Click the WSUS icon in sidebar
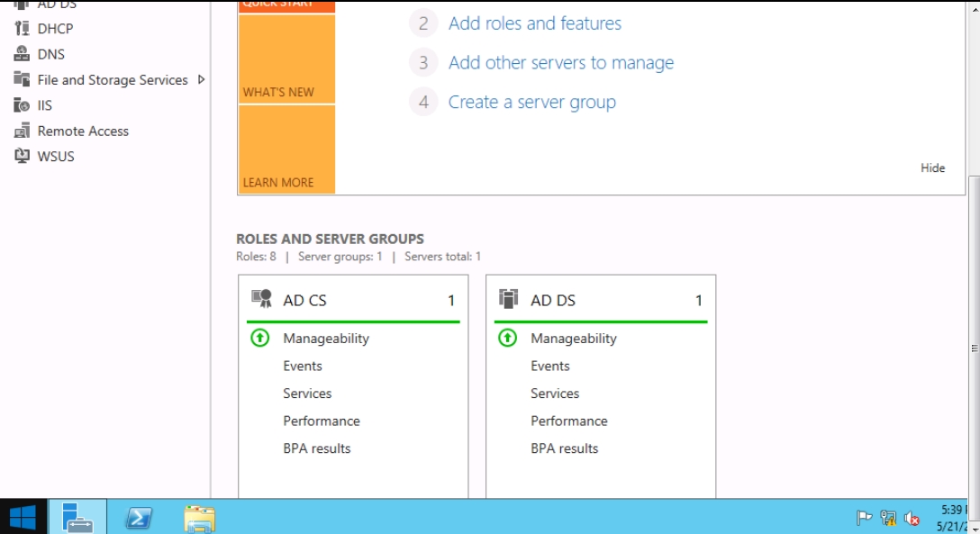Image resolution: width=980 pixels, height=534 pixels. pos(22,156)
